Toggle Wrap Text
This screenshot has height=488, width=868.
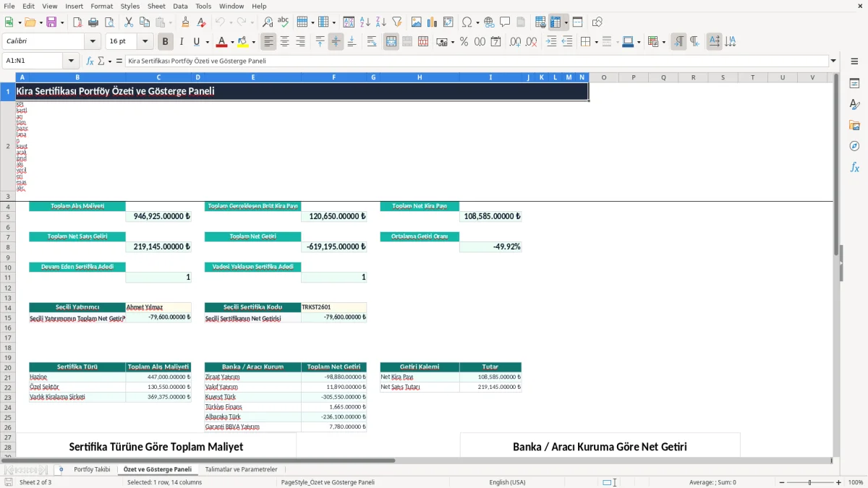click(x=372, y=42)
